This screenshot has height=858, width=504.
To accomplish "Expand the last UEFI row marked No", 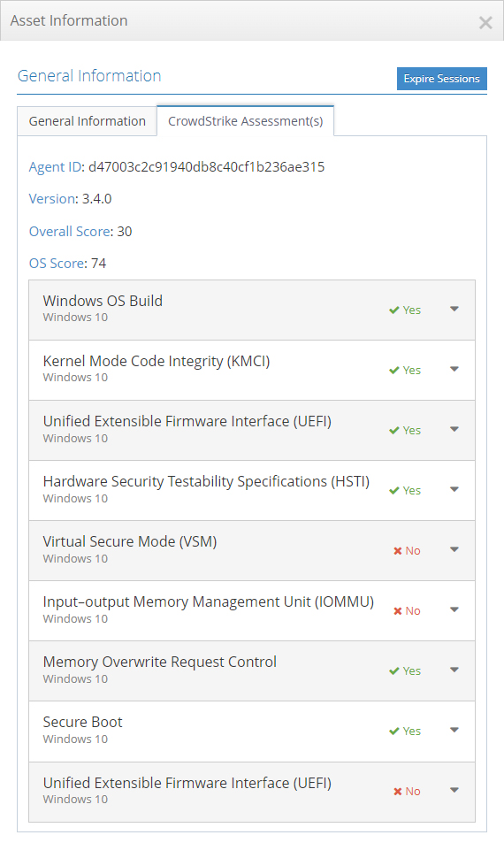I will [454, 791].
